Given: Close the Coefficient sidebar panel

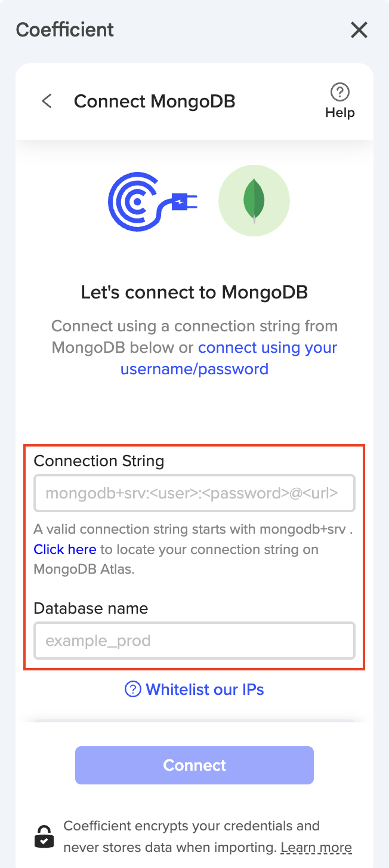Looking at the screenshot, I should tap(359, 30).
